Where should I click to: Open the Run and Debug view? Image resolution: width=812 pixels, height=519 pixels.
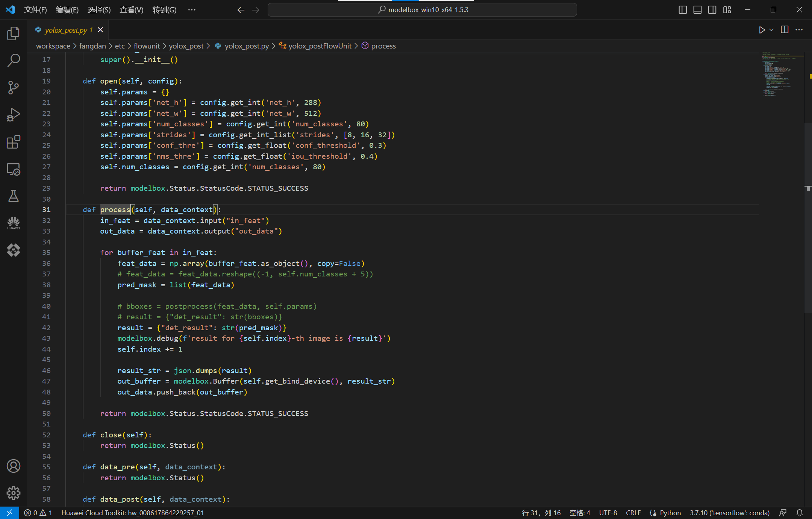pyautogui.click(x=14, y=115)
